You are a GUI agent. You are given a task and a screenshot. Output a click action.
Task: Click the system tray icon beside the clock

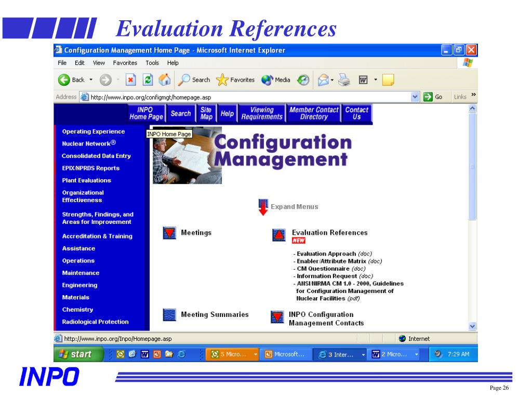[x=438, y=354]
